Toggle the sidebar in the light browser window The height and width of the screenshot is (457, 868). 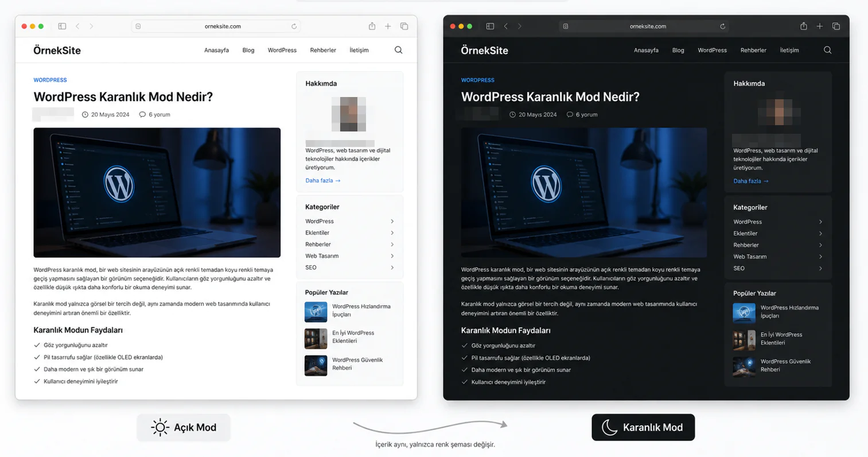coord(62,26)
